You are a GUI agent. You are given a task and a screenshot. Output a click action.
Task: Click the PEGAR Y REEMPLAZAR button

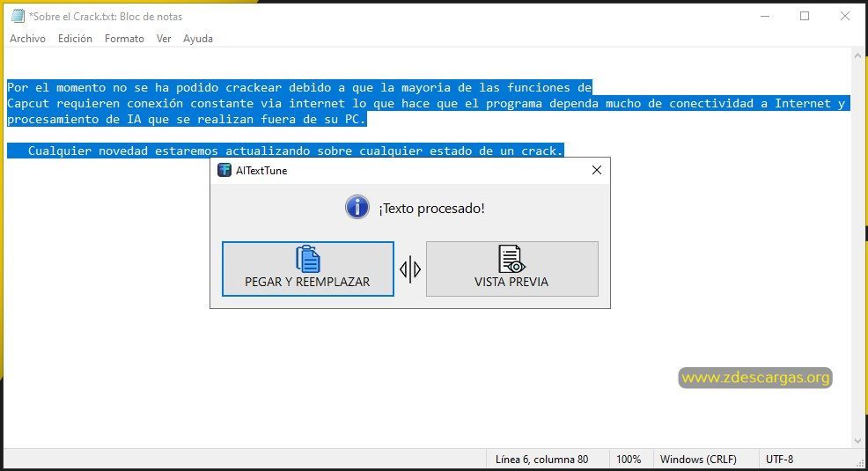point(308,269)
